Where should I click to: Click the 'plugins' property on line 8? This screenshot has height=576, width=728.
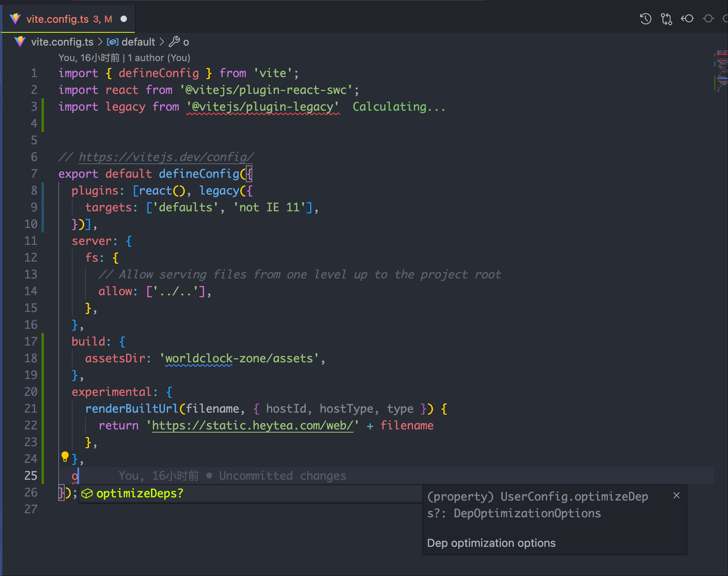95,191
